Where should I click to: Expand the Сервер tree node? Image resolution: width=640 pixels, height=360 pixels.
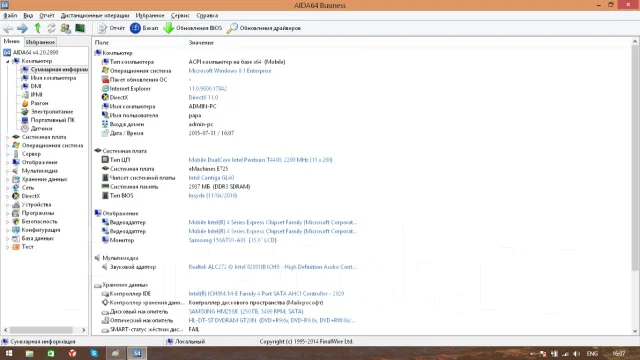7,154
